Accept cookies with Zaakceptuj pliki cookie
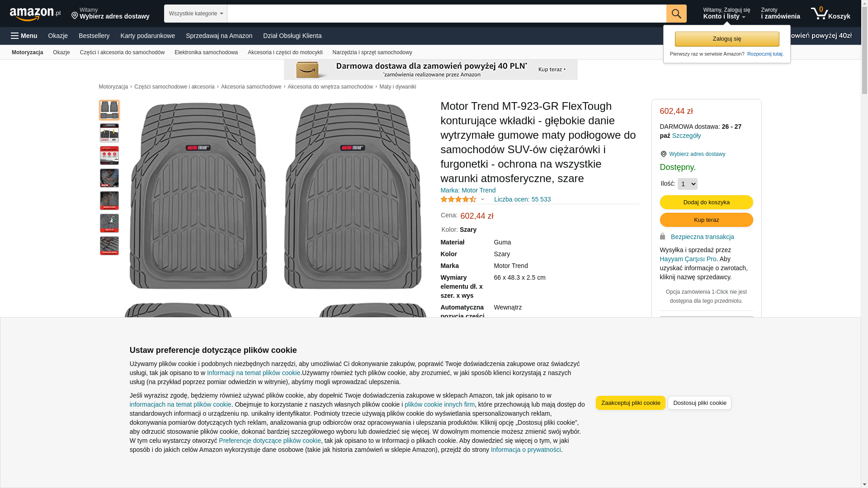Viewport: 868px width, 488px height. point(630,403)
